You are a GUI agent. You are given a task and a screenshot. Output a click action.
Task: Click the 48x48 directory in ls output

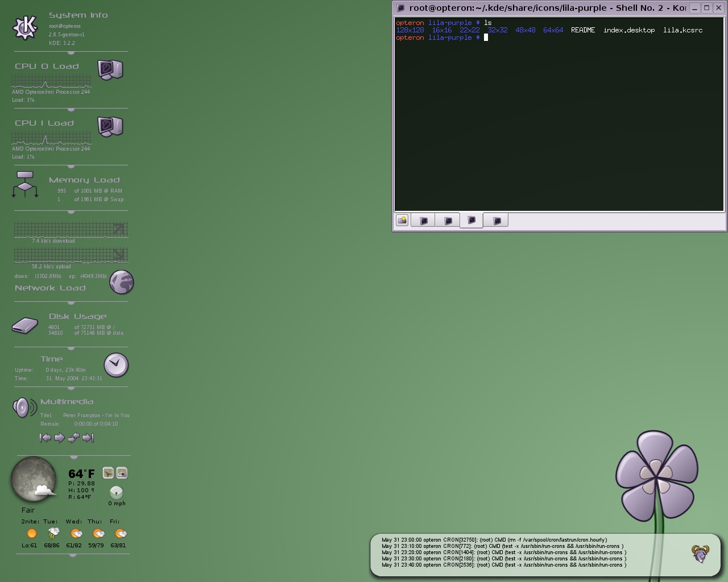click(526, 30)
